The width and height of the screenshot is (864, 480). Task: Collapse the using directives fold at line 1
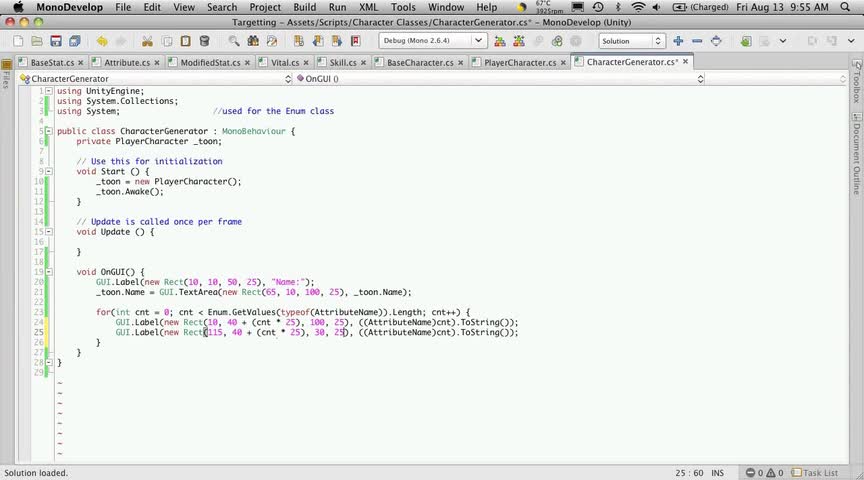pyautogui.click(x=49, y=91)
